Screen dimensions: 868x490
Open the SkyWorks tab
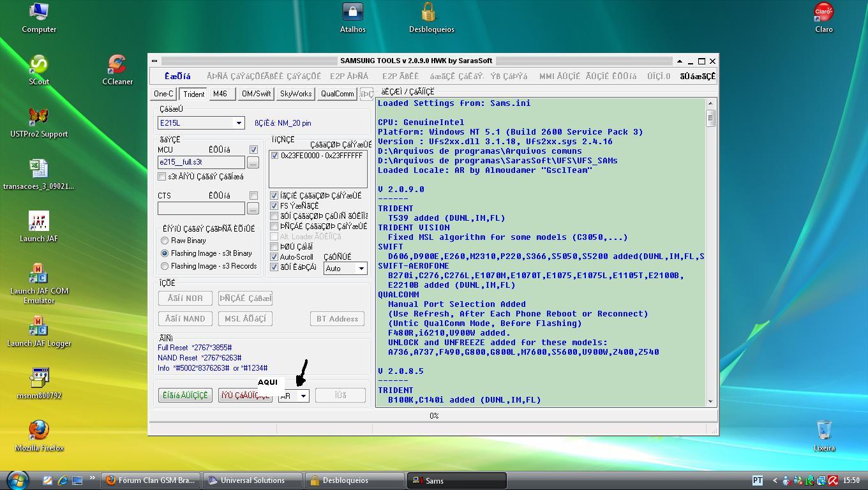(x=296, y=94)
